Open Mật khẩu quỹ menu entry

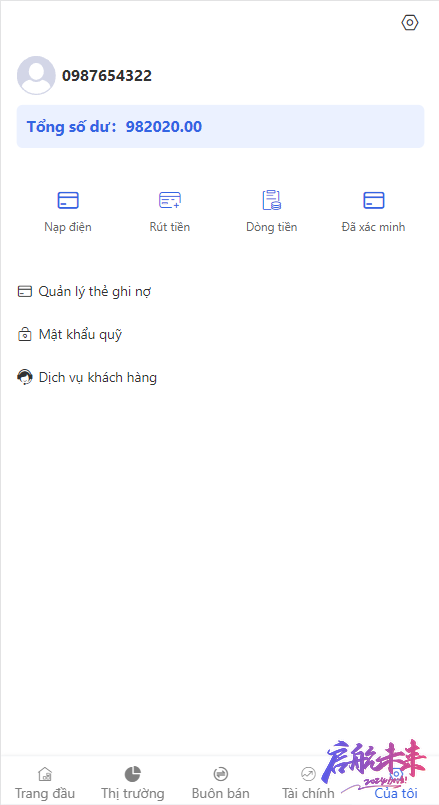click(x=220, y=335)
